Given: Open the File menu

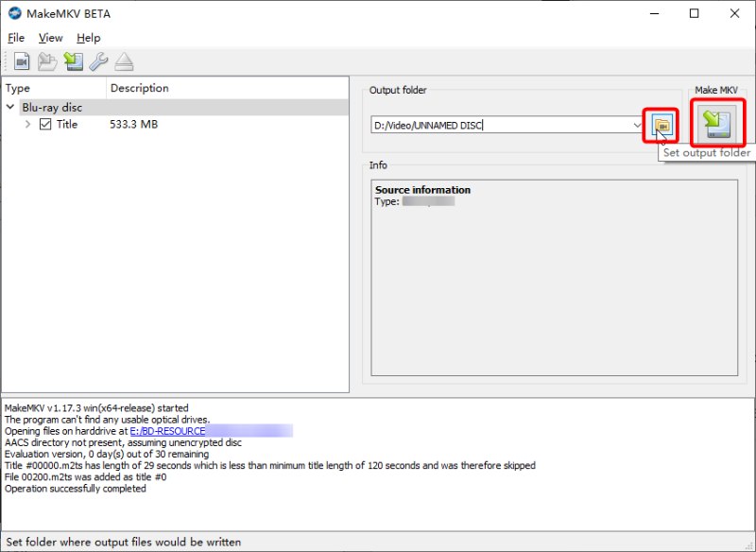Looking at the screenshot, I should 16,38.
